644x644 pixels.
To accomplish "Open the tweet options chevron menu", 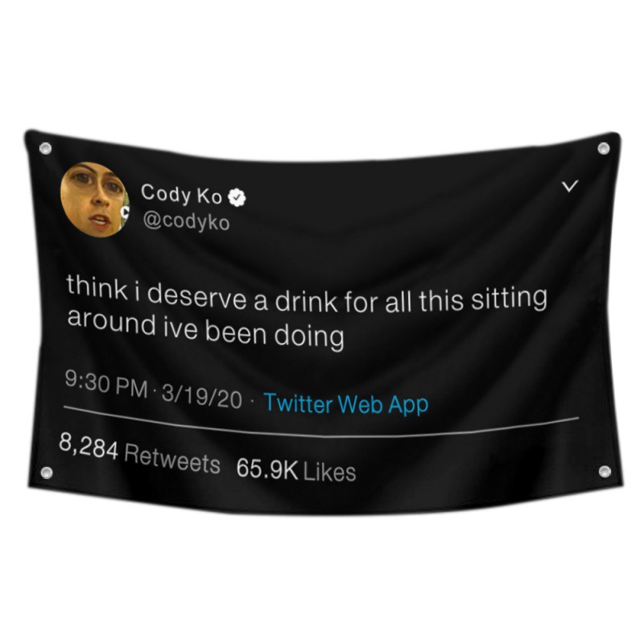I will [570, 186].
